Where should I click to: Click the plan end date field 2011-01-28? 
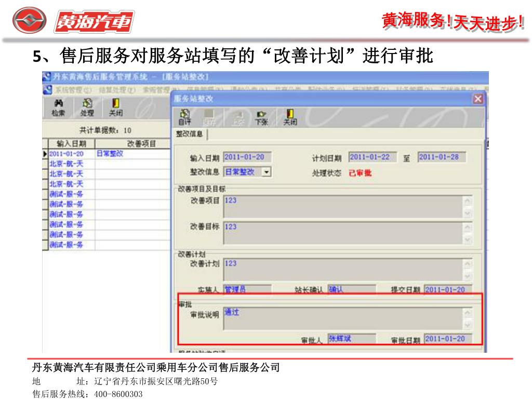[442, 157]
